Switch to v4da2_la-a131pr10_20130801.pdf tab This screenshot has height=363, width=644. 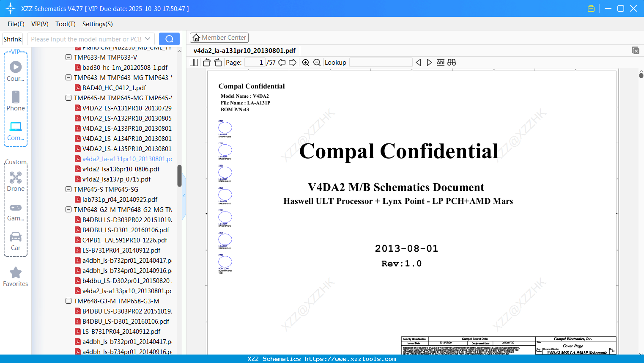coord(244,51)
